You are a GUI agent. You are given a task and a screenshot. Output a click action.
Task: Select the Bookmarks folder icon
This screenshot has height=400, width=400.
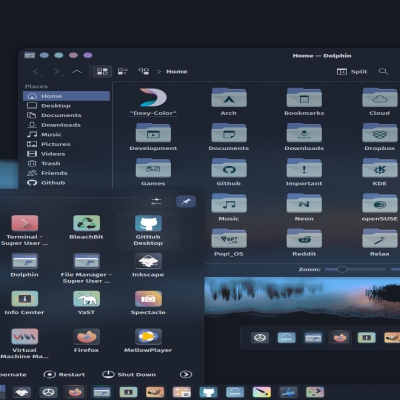[304, 97]
